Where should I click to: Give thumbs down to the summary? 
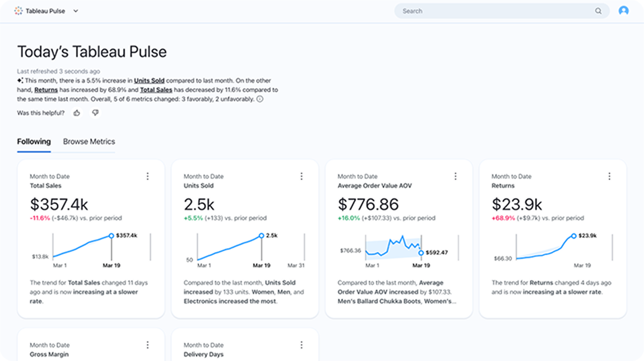(x=95, y=113)
